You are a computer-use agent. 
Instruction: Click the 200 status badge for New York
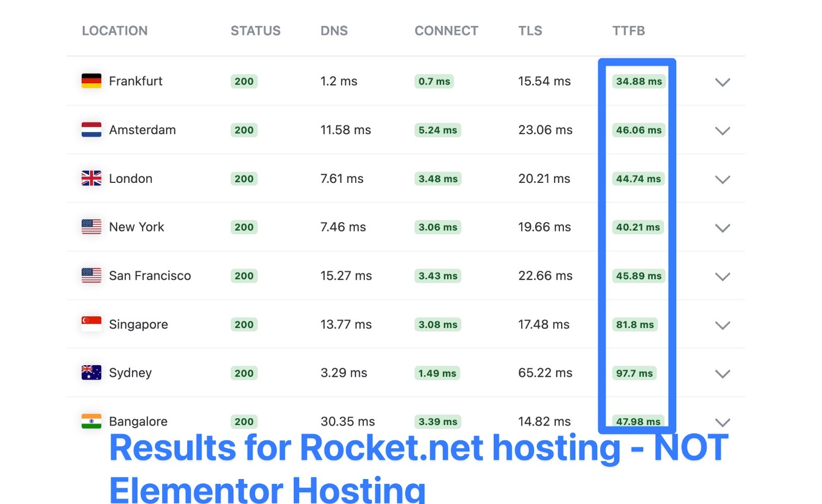click(244, 227)
